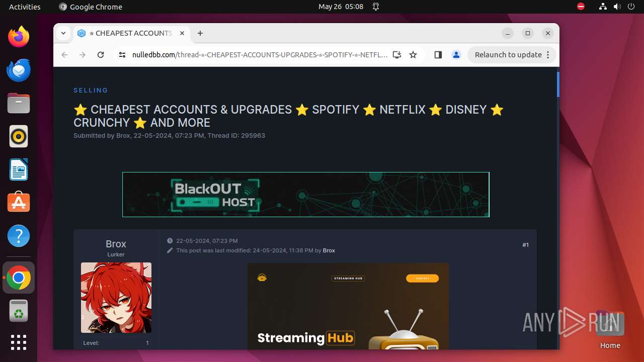
Task: Click the Lurker rank label
Action: pos(116,254)
